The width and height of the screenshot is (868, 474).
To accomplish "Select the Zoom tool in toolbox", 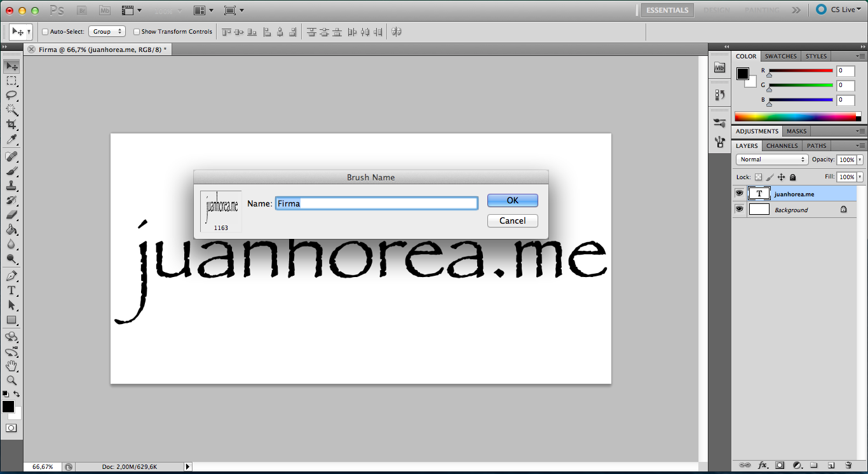I will pos(11,380).
